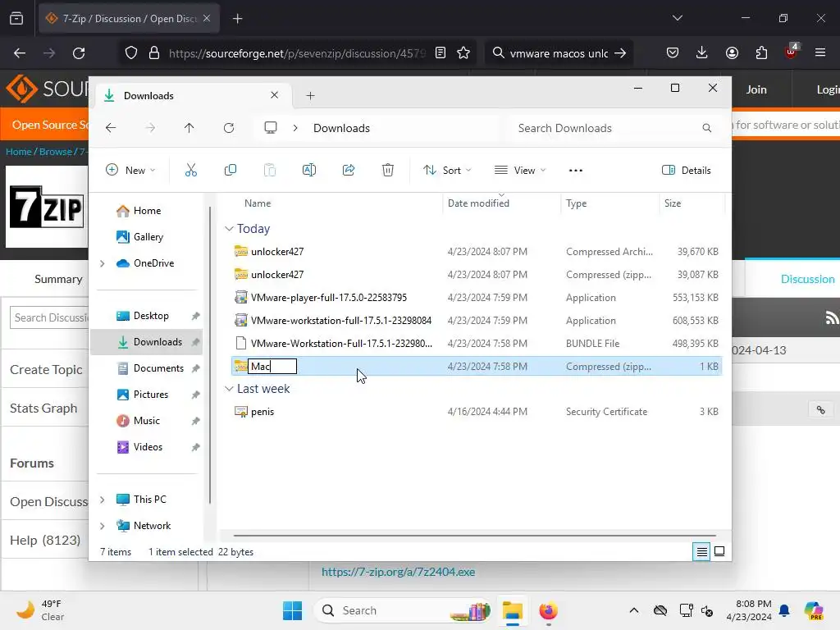Click the Discussion tab on SourceForge page

click(807, 279)
